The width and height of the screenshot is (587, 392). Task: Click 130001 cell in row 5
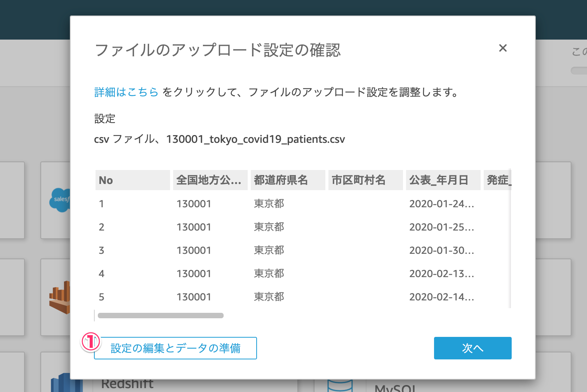tap(194, 297)
